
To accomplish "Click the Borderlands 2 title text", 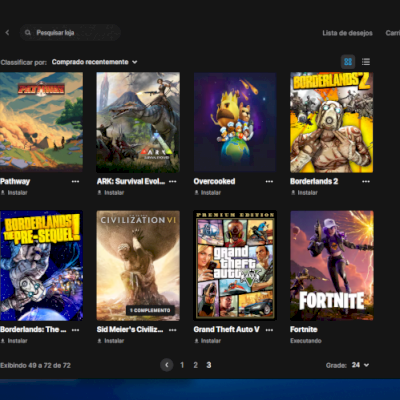I will (x=314, y=181).
